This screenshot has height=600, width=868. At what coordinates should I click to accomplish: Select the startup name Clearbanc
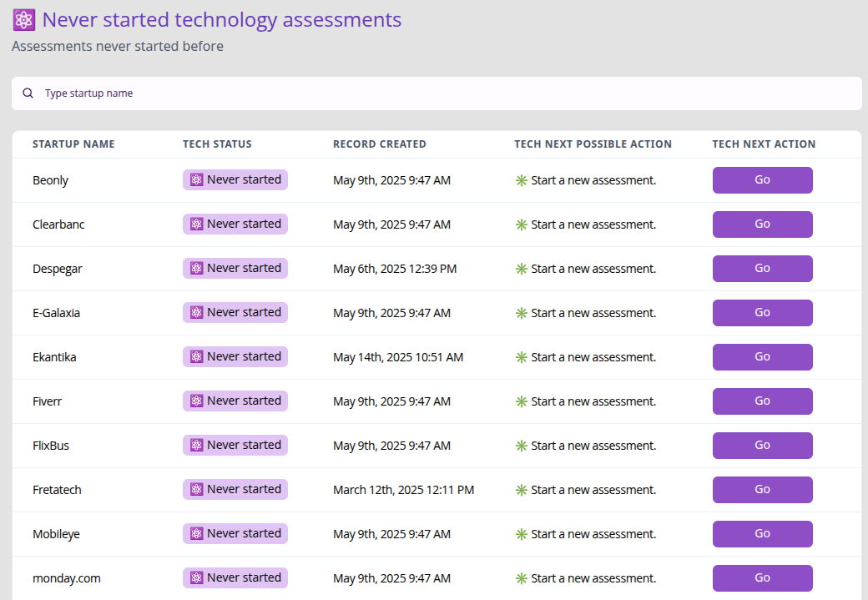[58, 224]
